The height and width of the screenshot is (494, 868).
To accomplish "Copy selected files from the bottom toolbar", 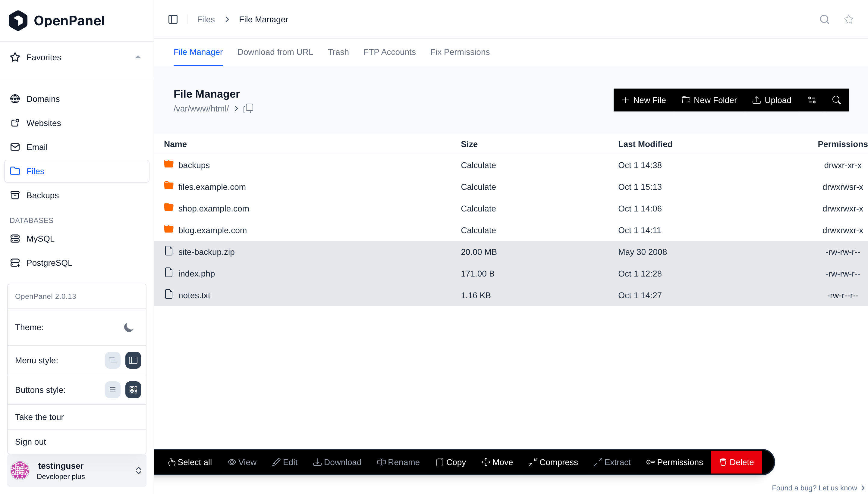I will 451,462.
